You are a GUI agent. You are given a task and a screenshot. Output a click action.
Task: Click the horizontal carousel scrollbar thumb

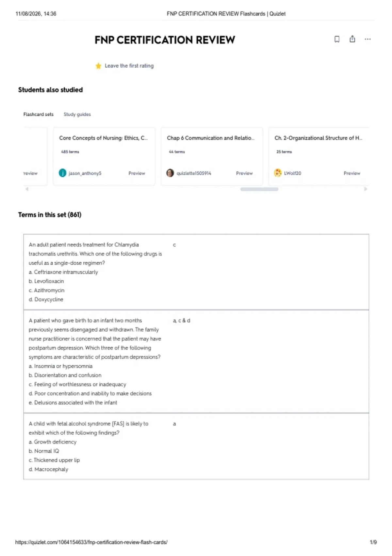(x=259, y=189)
